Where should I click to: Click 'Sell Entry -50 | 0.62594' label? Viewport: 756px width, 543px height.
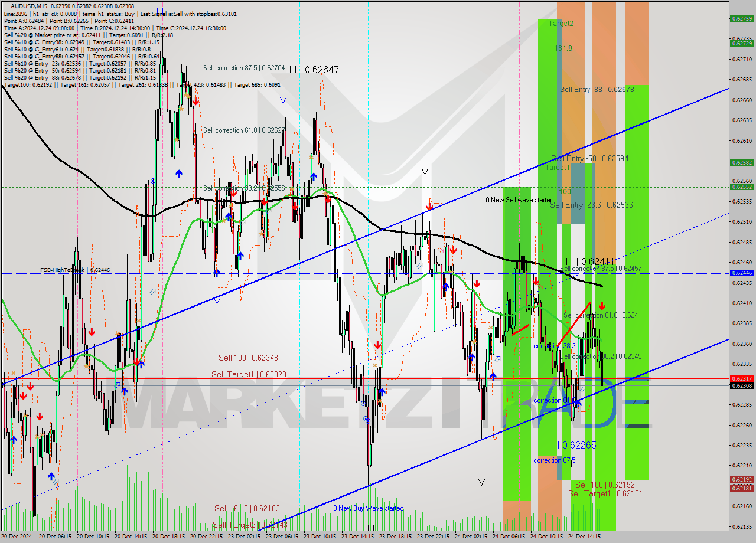point(589,159)
